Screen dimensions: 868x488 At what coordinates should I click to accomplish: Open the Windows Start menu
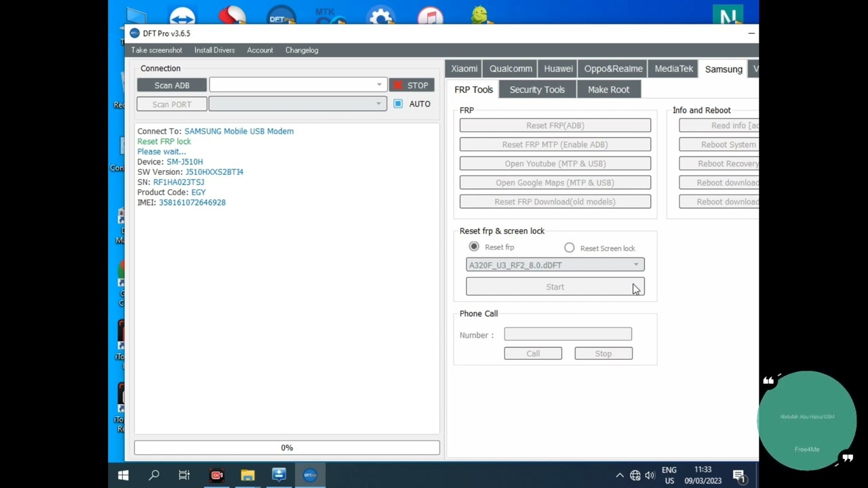(123, 475)
